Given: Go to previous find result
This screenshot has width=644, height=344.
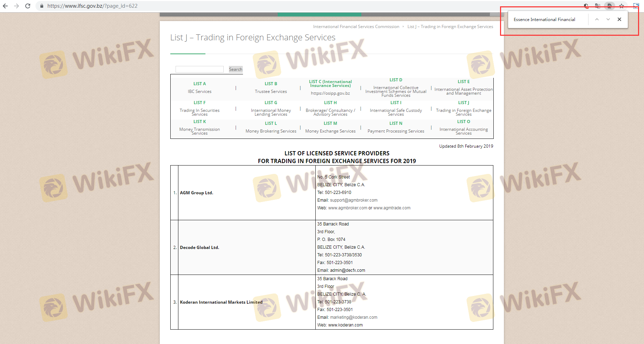Looking at the screenshot, I should 597,20.
